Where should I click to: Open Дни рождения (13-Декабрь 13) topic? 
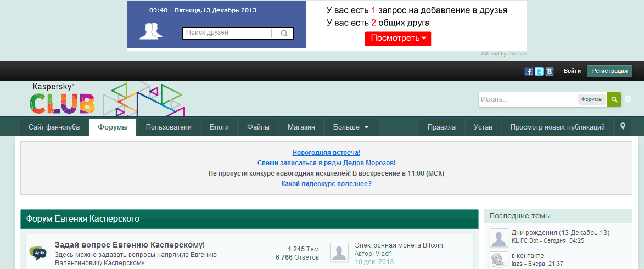tap(560, 232)
